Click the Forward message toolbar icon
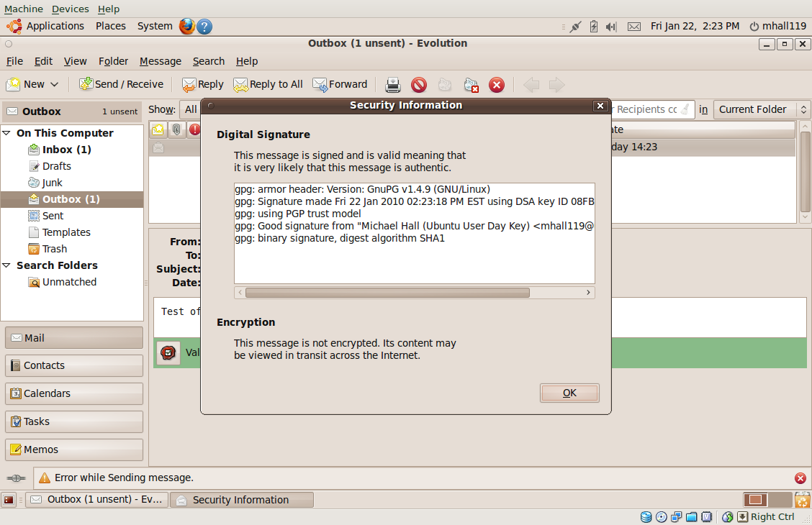This screenshot has height=525, width=812. tap(320, 85)
